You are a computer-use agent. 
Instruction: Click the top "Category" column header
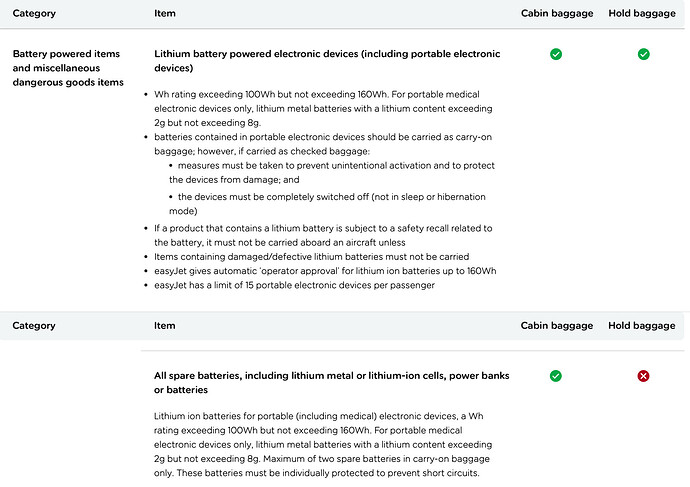35,14
